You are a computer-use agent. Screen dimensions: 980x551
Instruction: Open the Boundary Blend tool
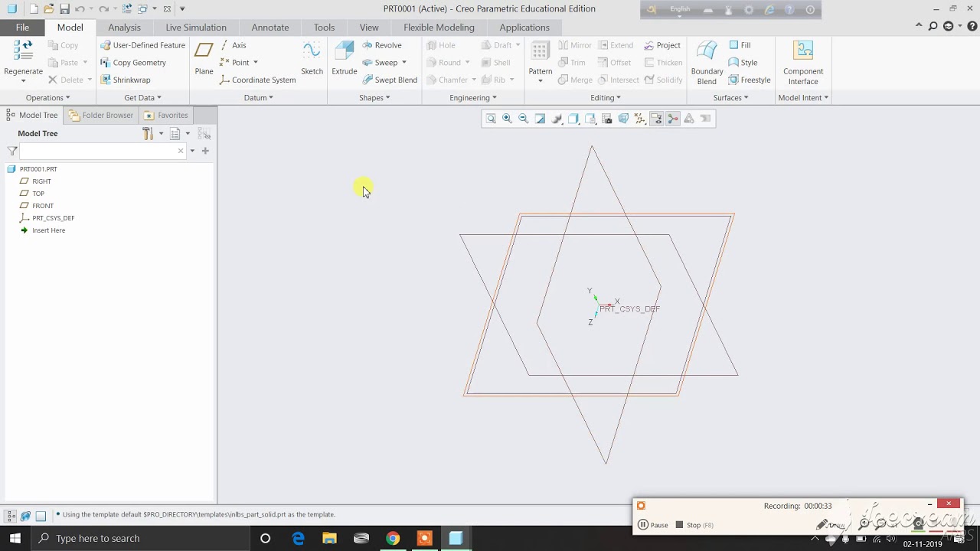pos(707,63)
